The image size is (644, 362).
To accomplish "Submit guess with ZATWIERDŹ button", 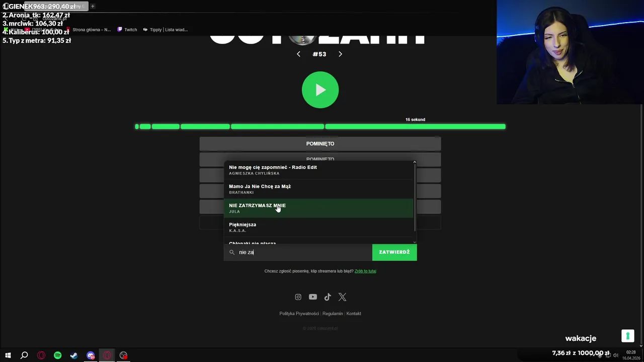I will pos(394,252).
